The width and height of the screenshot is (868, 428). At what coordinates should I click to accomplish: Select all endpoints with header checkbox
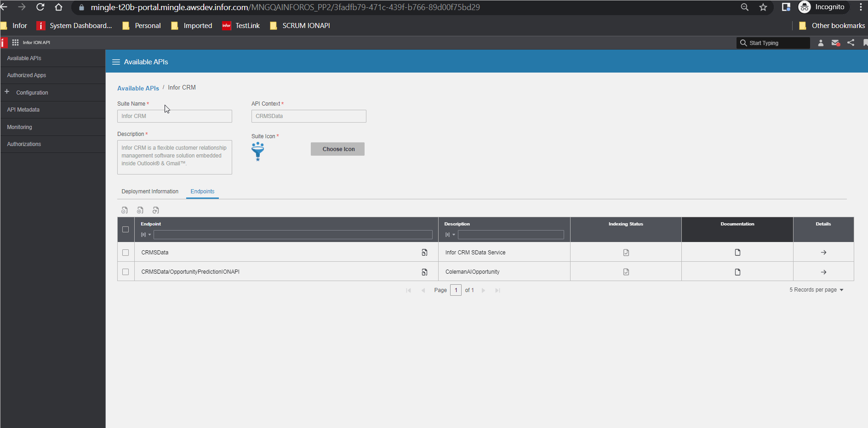tap(126, 230)
